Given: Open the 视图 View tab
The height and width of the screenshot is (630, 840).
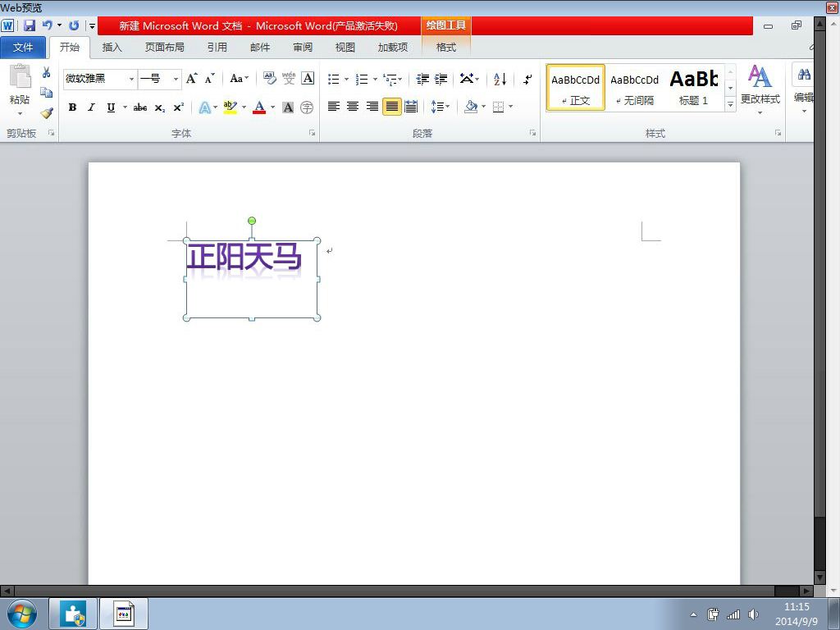Looking at the screenshot, I should click(x=345, y=47).
